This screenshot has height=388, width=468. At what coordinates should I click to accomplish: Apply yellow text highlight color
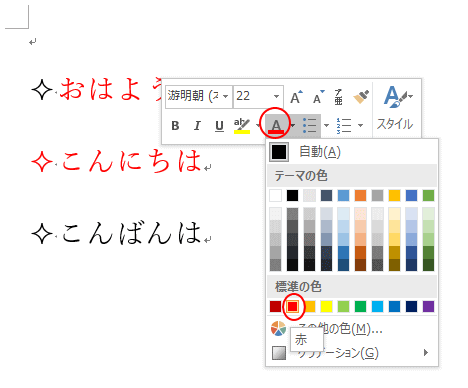(x=242, y=126)
